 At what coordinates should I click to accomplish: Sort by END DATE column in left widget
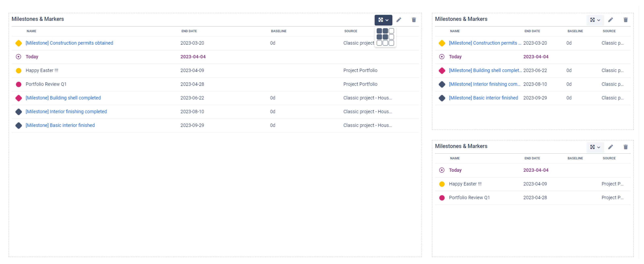tap(189, 31)
